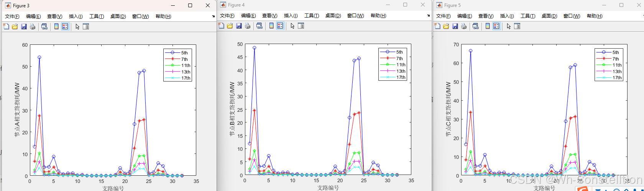This screenshot has height=191, width=644.
Task: Click Open File icon in Figure 3 toolbar
Action: [x=15, y=26]
